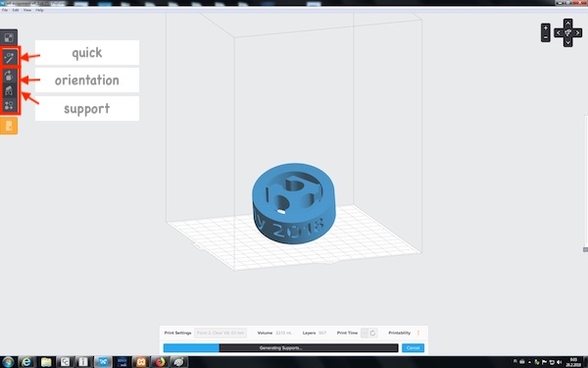This screenshot has width=588, height=368.
Task: Open the File menu
Action: [x=5, y=10]
